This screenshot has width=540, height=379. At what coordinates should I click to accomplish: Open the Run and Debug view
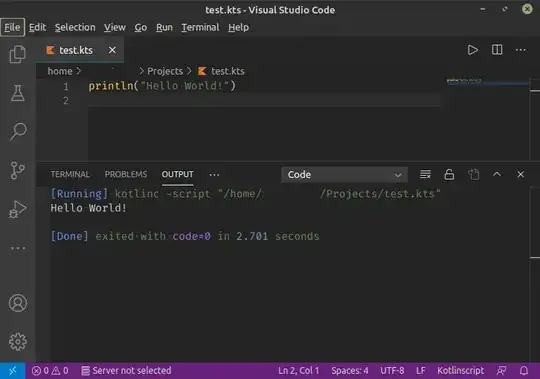click(x=18, y=209)
